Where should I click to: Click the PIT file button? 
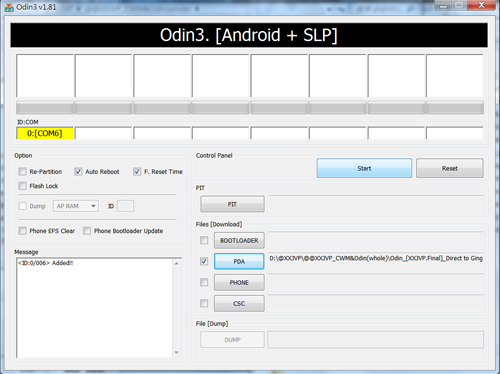(x=232, y=204)
